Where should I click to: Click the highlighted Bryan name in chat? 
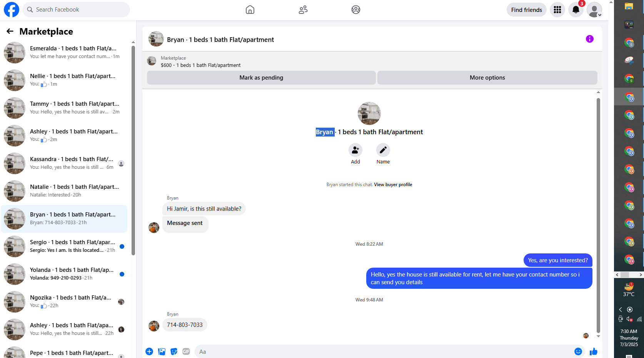tap(325, 132)
